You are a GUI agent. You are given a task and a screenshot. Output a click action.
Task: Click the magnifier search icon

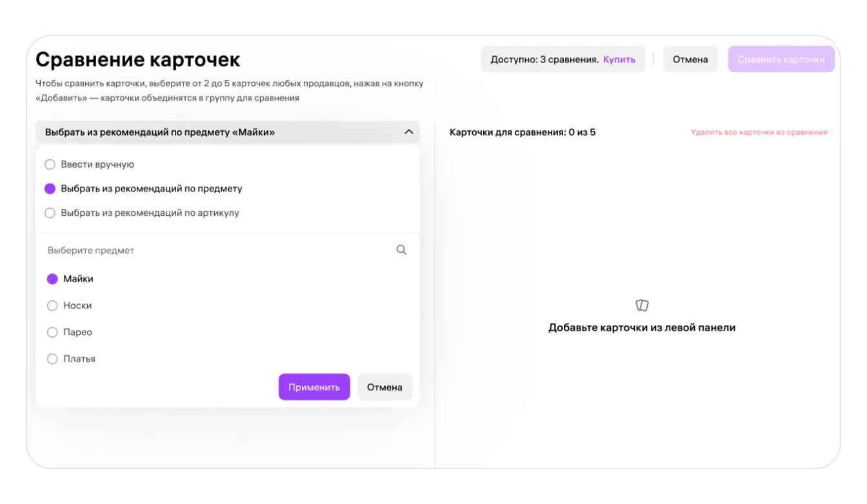[x=401, y=250]
